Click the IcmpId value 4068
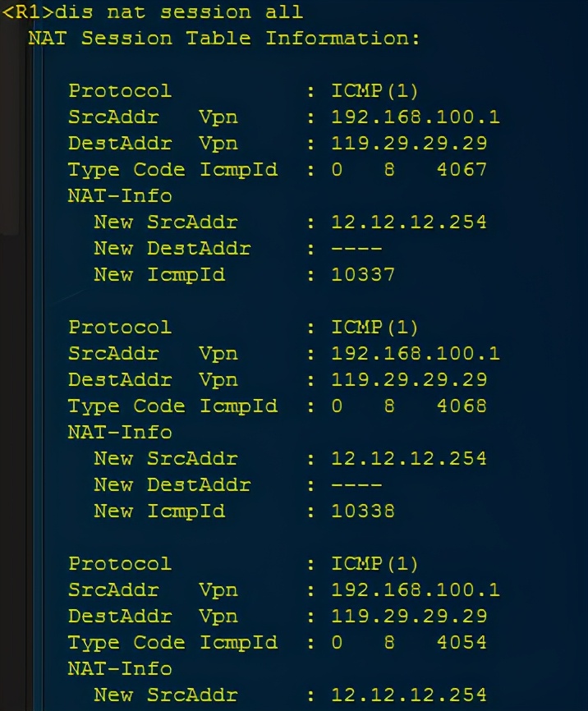588x711 pixels. point(462,406)
